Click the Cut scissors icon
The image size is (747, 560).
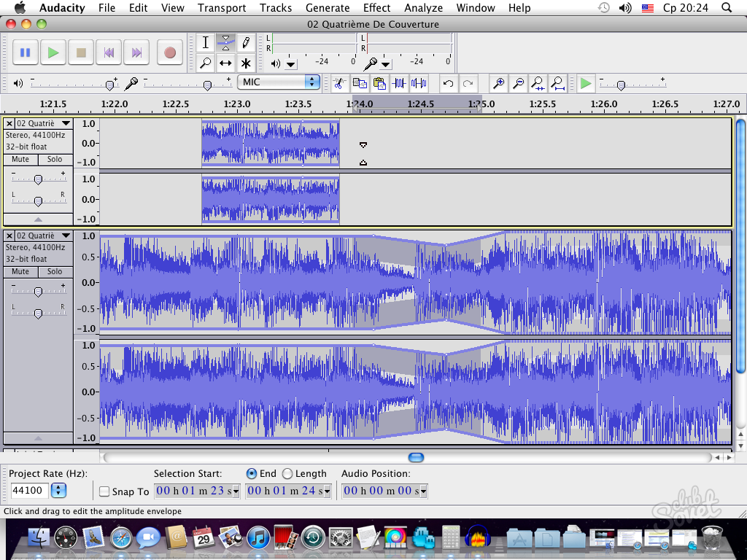(x=339, y=84)
